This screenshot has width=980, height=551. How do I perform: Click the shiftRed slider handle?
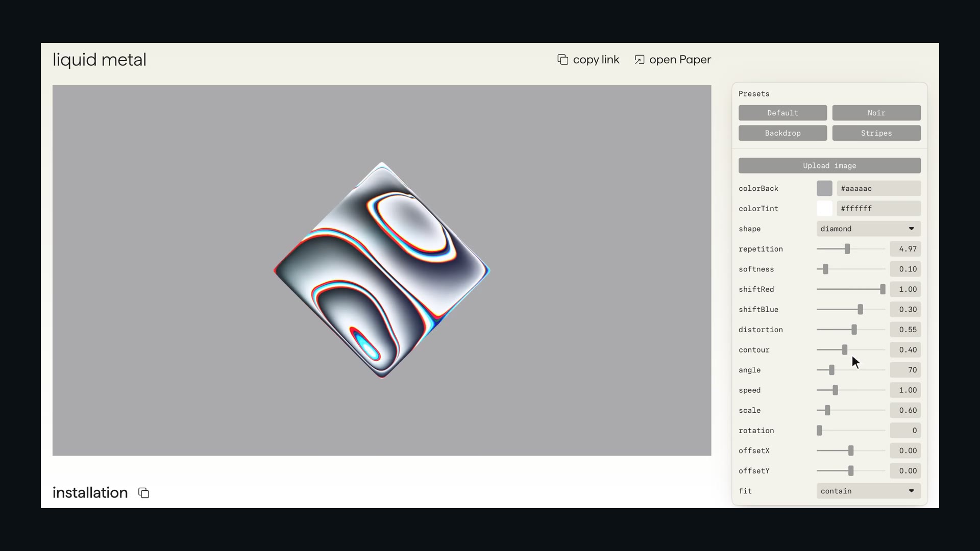pyautogui.click(x=883, y=289)
